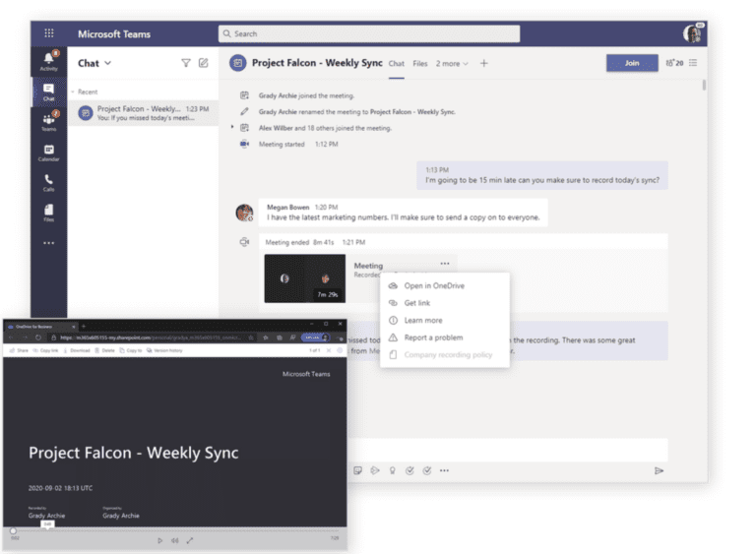Click the message compose box

pos(507,450)
